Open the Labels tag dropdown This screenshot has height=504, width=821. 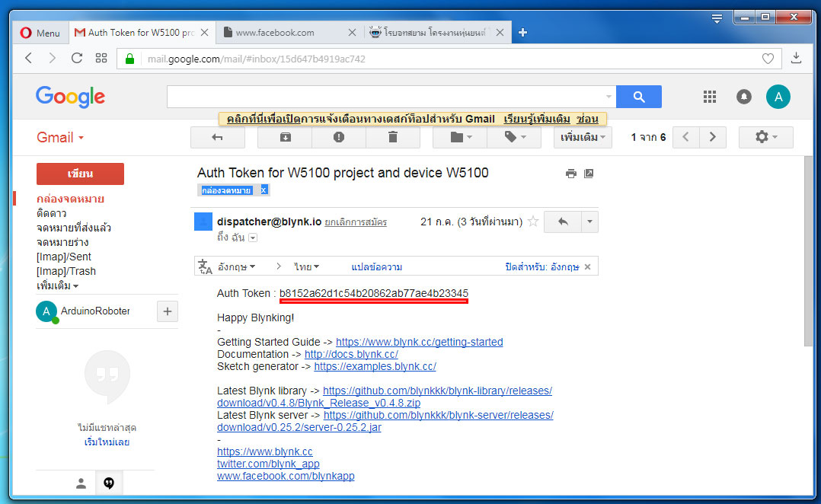coord(514,138)
